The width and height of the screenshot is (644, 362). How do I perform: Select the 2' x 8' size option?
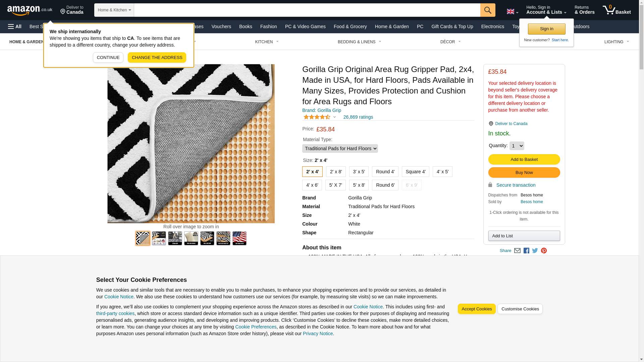[336, 172]
